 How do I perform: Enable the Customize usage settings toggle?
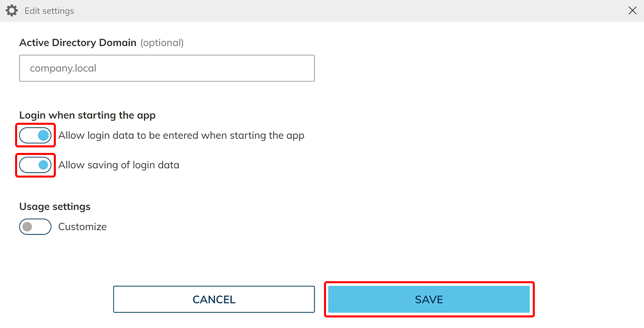point(35,227)
